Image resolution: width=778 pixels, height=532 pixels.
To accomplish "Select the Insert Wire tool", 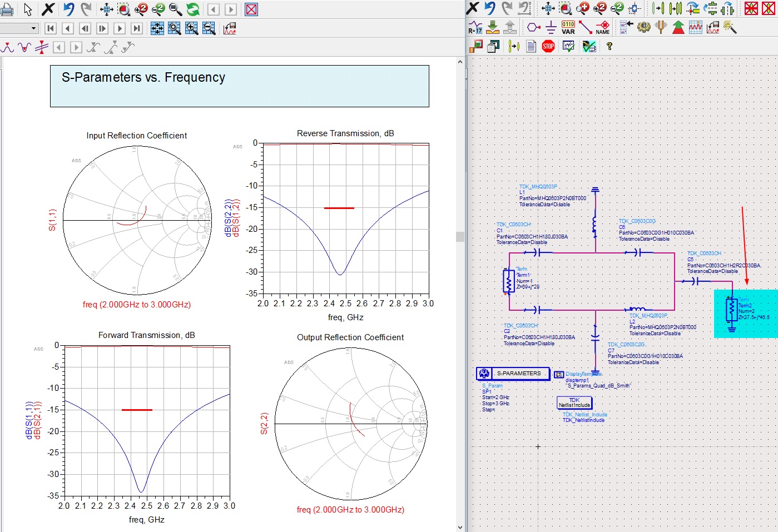I will [586, 27].
